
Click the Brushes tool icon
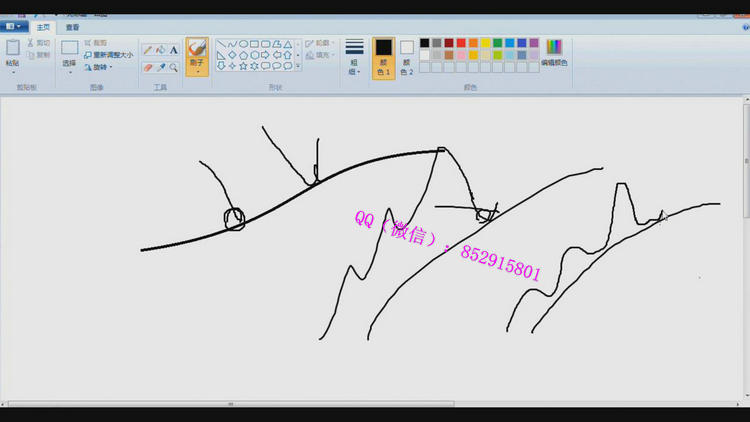pyautogui.click(x=197, y=48)
